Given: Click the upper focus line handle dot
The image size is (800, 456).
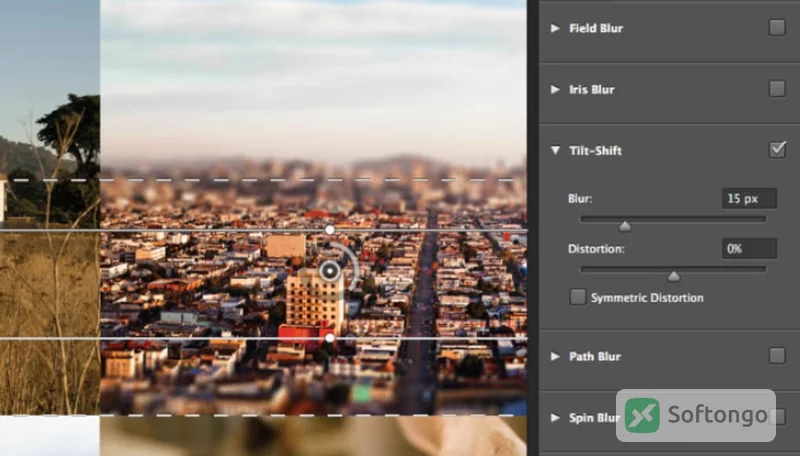Looking at the screenshot, I should [330, 230].
